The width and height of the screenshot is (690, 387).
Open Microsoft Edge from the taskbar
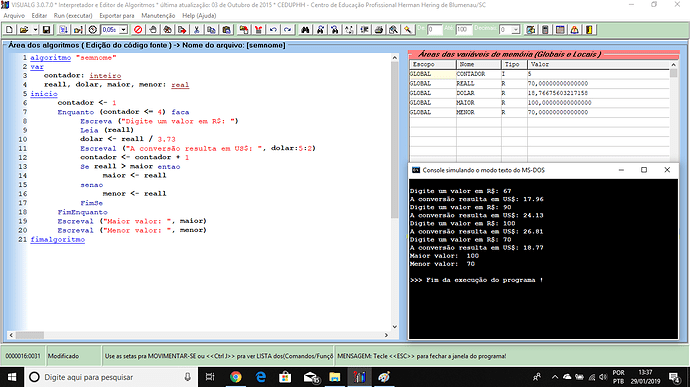[261, 377]
